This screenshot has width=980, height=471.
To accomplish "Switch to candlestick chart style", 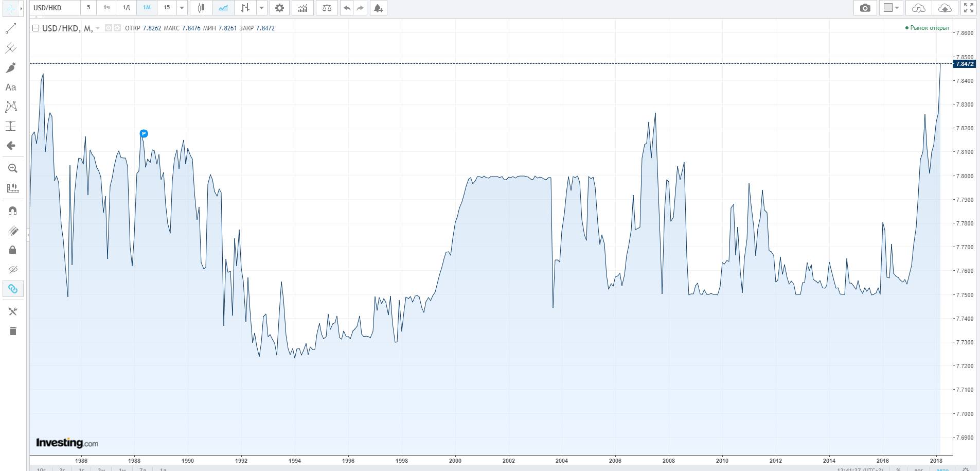I will (x=201, y=8).
